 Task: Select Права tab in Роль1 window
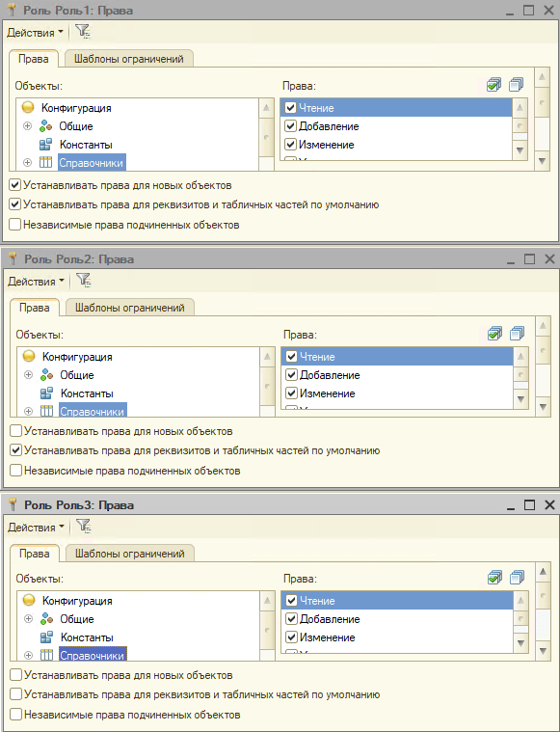pos(34,59)
